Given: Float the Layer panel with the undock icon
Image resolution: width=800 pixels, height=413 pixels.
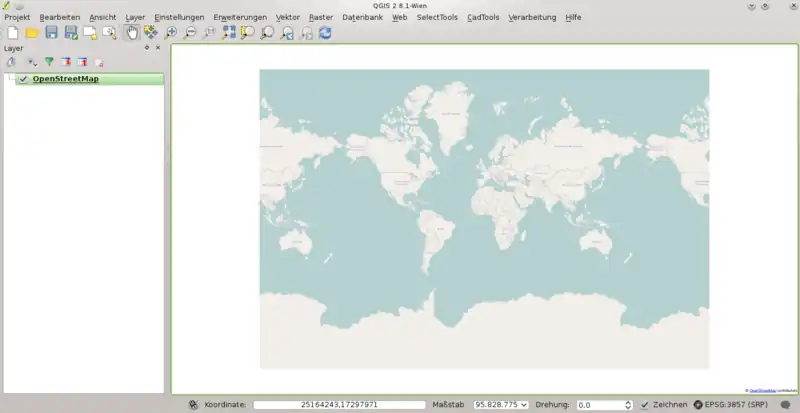Looking at the screenshot, I should tap(147, 47).
